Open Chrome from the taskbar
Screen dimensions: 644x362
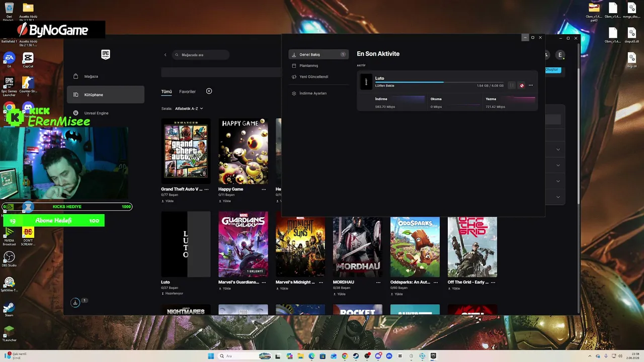point(345,356)
